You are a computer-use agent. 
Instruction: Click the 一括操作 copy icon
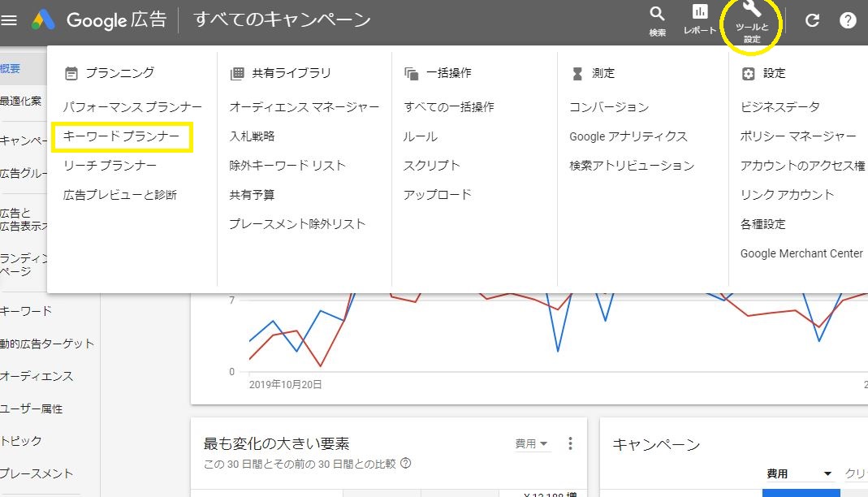[412, 74]
